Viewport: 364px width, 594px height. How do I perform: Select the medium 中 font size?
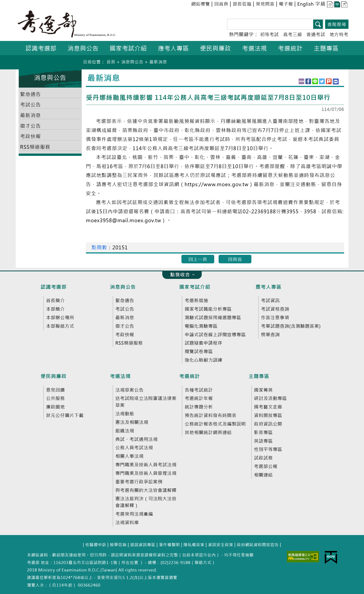[337, 4]
